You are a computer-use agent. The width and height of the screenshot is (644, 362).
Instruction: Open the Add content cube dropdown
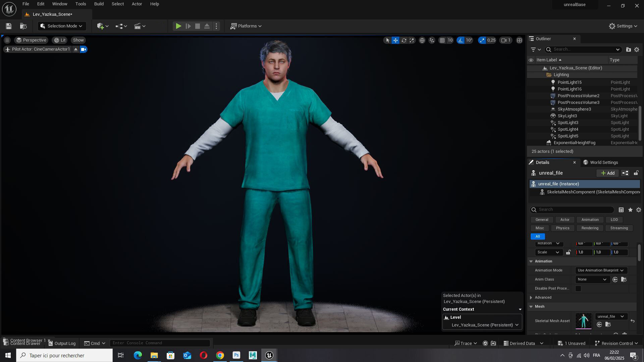point(103,26)
